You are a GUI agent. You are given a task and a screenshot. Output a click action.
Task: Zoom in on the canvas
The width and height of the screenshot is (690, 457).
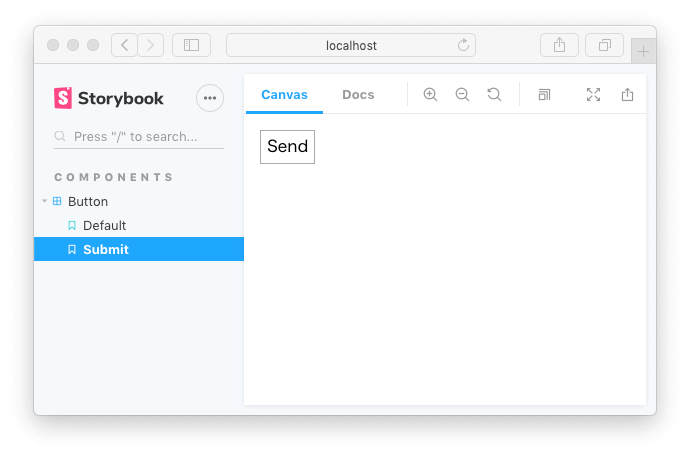point(430,95)
